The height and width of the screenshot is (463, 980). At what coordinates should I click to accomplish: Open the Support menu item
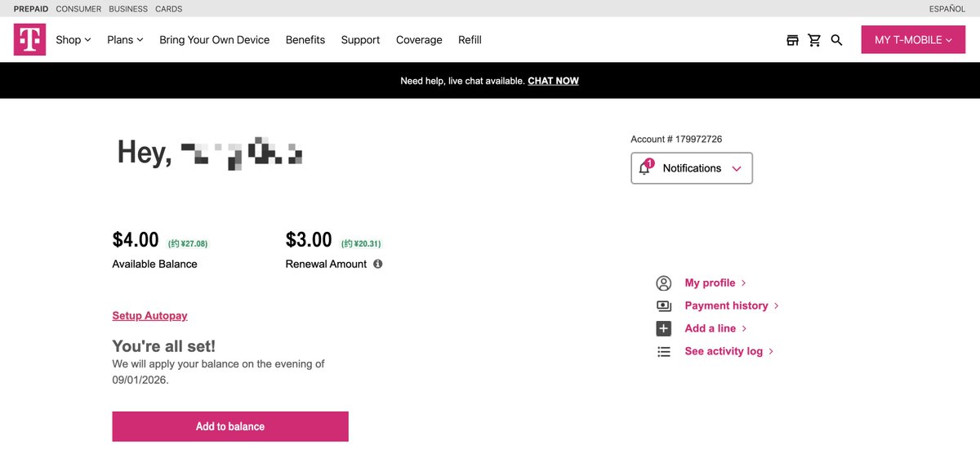click(360, 39)
